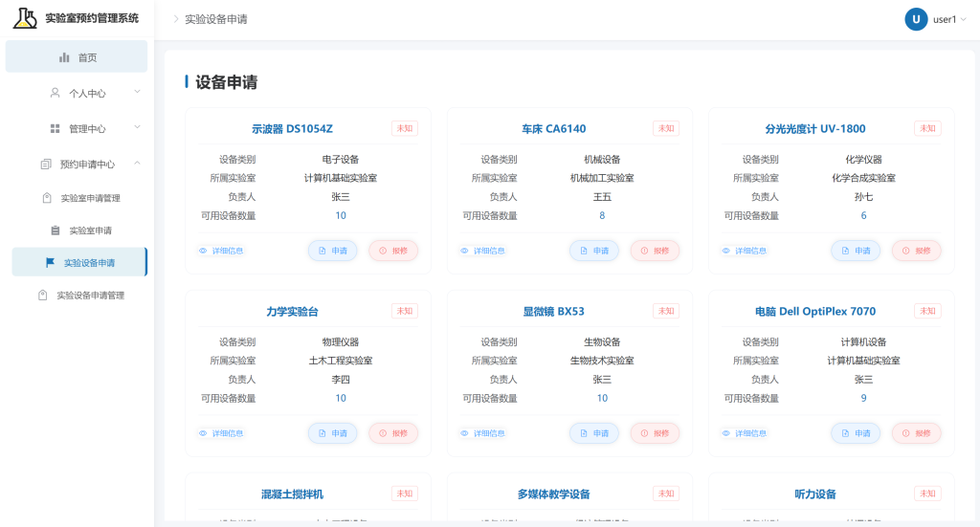Click the user1 avatar circle
The height and width of the screenshot is (527, 980).
916,19
